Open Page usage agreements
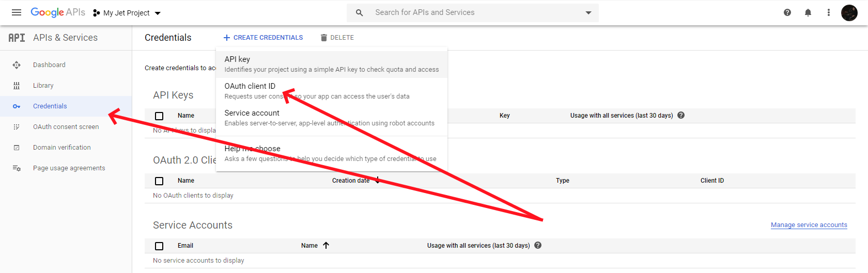The width and height of the screenshot is (868, 273). (x=69, y=168)
